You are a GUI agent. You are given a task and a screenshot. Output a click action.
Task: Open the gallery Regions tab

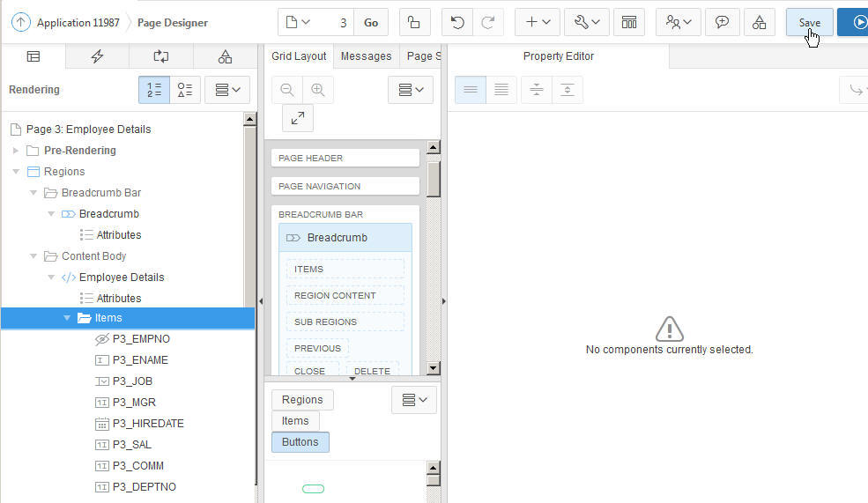tap(302, 400)
